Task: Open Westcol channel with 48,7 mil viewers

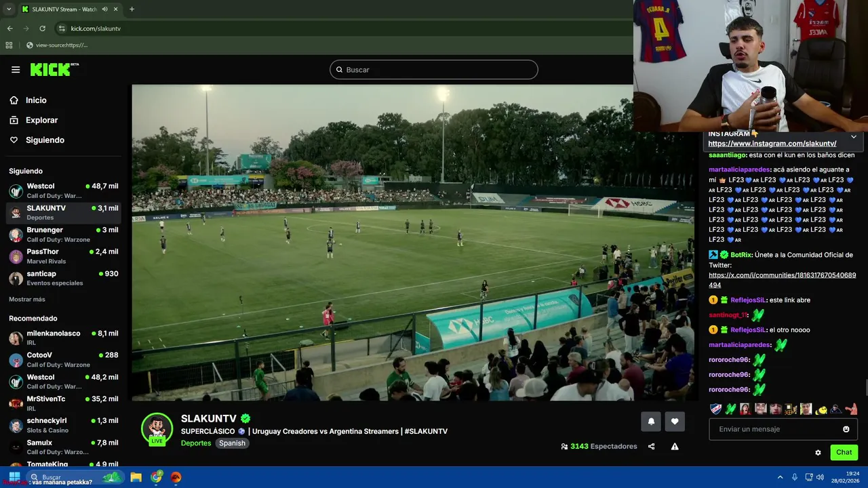Action: [64, 190]
